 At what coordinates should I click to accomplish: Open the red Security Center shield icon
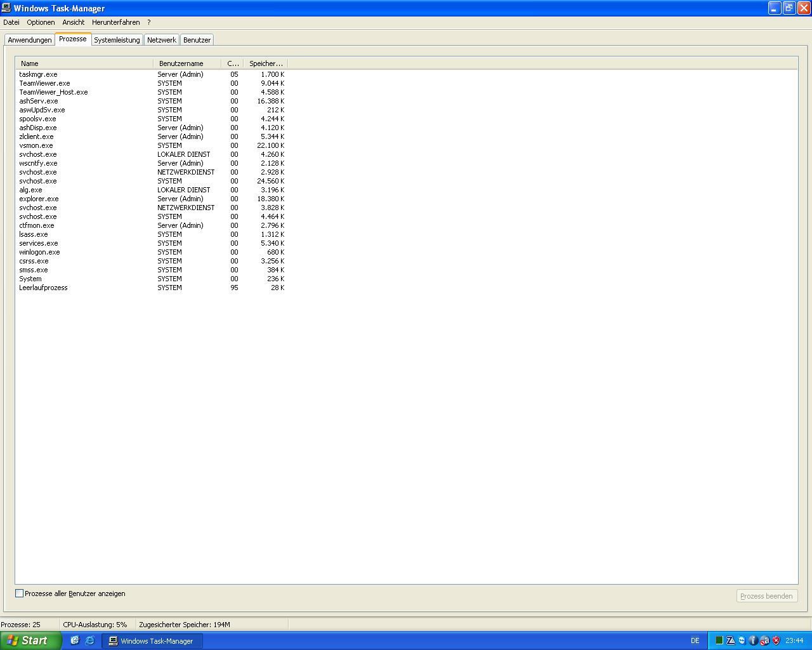(776, 640)
